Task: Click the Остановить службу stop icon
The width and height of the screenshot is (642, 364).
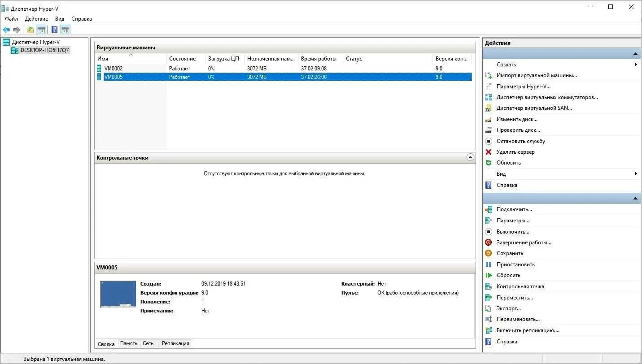Action: click(x=489, y=141)
